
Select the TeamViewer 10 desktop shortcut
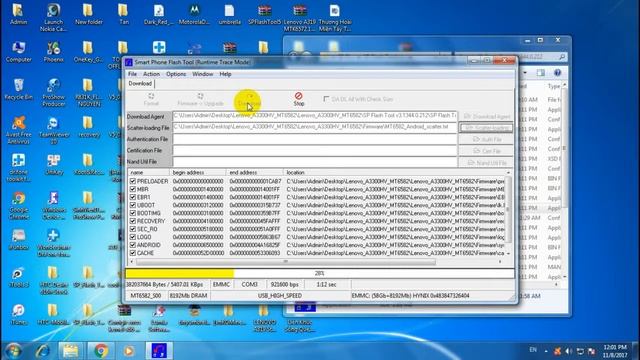pos(53,130)
